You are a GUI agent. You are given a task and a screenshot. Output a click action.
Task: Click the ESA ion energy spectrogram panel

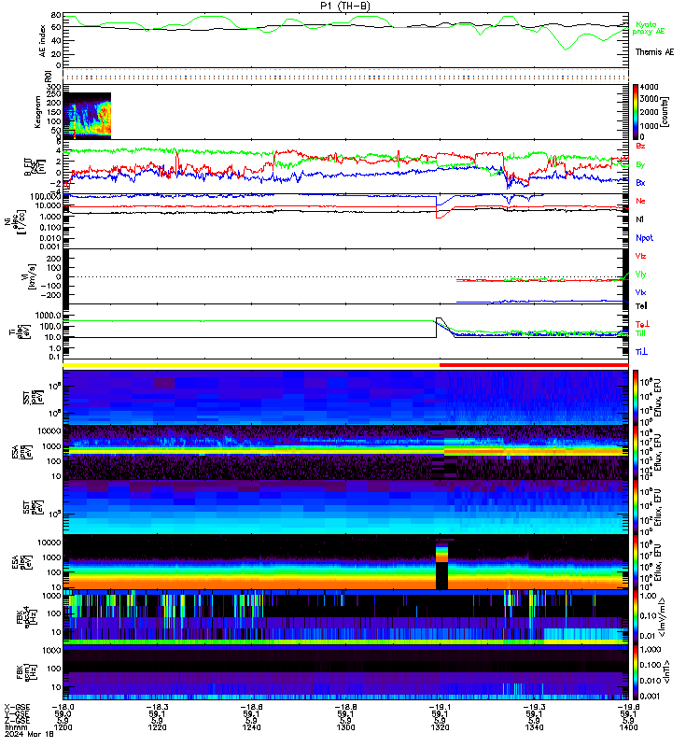(x=345, y=453)
